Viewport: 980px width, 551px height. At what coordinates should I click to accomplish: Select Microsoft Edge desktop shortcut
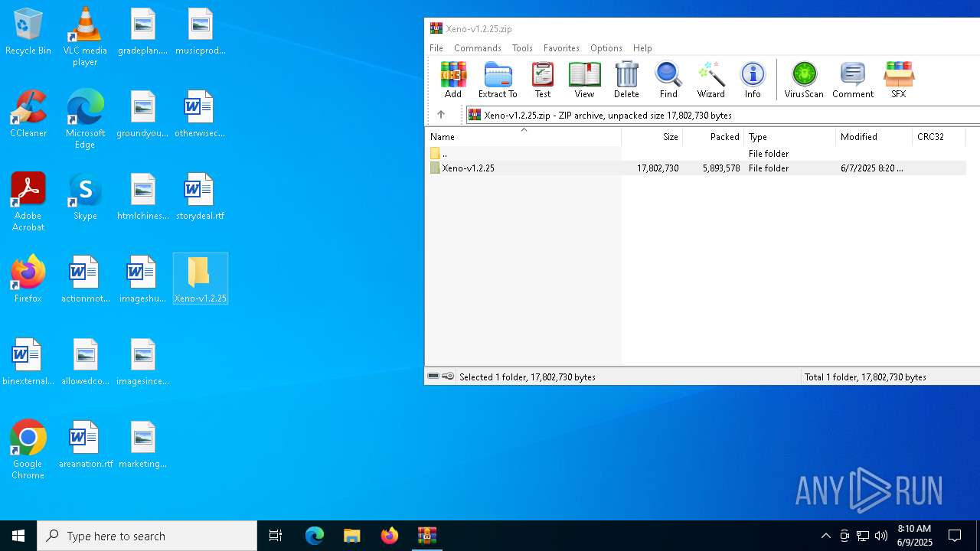(85, 119)
